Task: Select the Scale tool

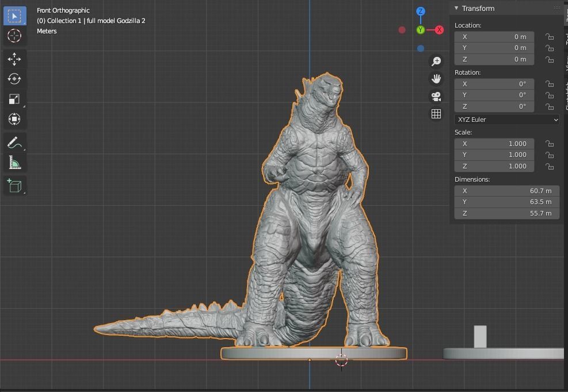Action: pos(14,99)
